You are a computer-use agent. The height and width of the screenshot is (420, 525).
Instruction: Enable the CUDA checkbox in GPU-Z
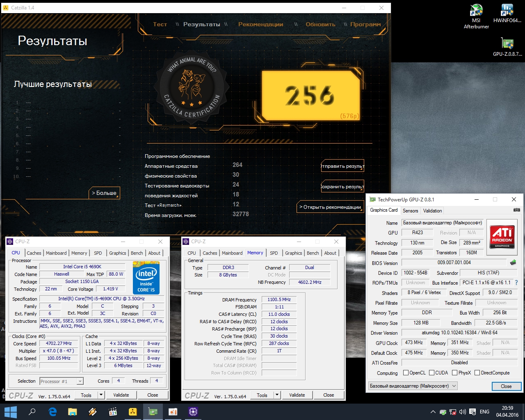(x=431, y=373)
